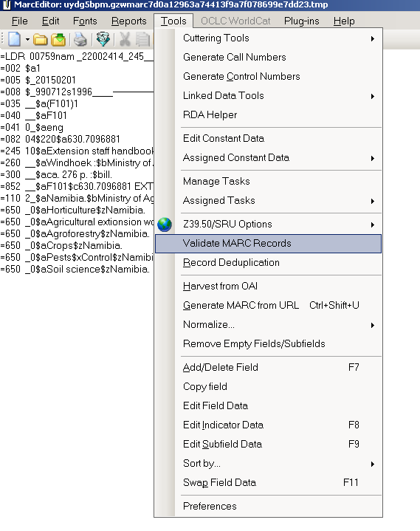The image size is (420, 531).
Task: Click the =300 ca. 276 p. line
Action: tap(56, 175)
